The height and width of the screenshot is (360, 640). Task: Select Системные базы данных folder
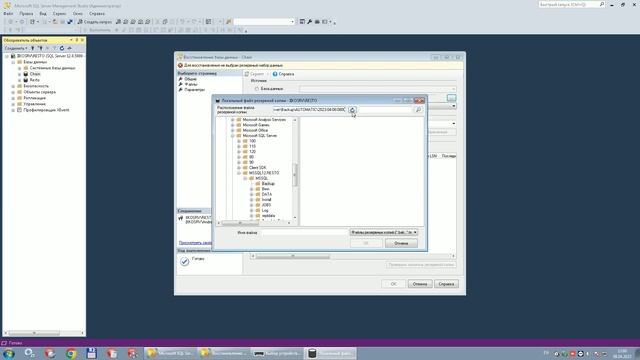point(52,68)
